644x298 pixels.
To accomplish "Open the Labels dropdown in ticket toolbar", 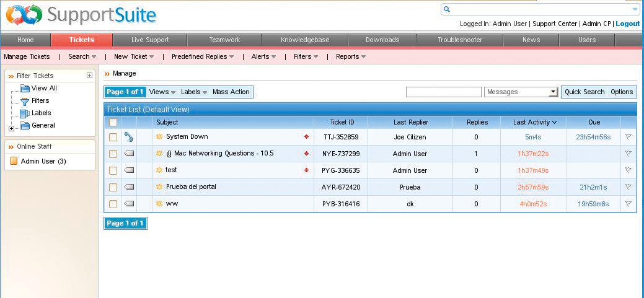I will click(x=194, y=92).
